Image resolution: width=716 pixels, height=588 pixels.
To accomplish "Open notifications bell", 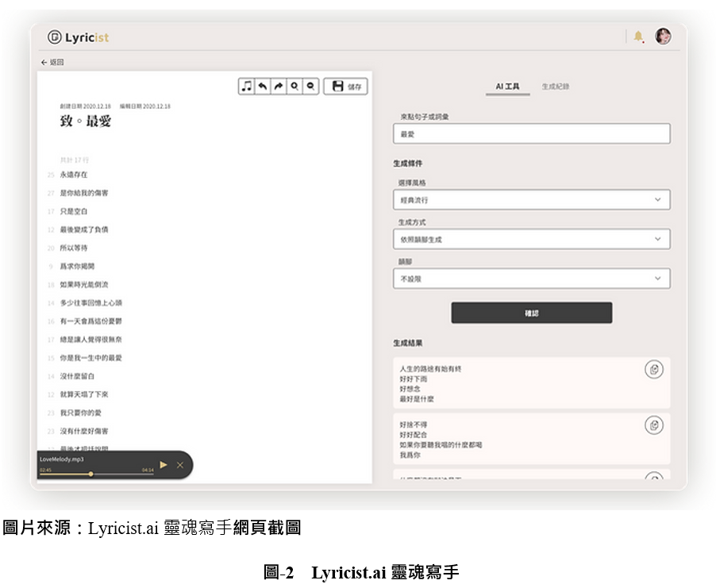I will point(638,37).
